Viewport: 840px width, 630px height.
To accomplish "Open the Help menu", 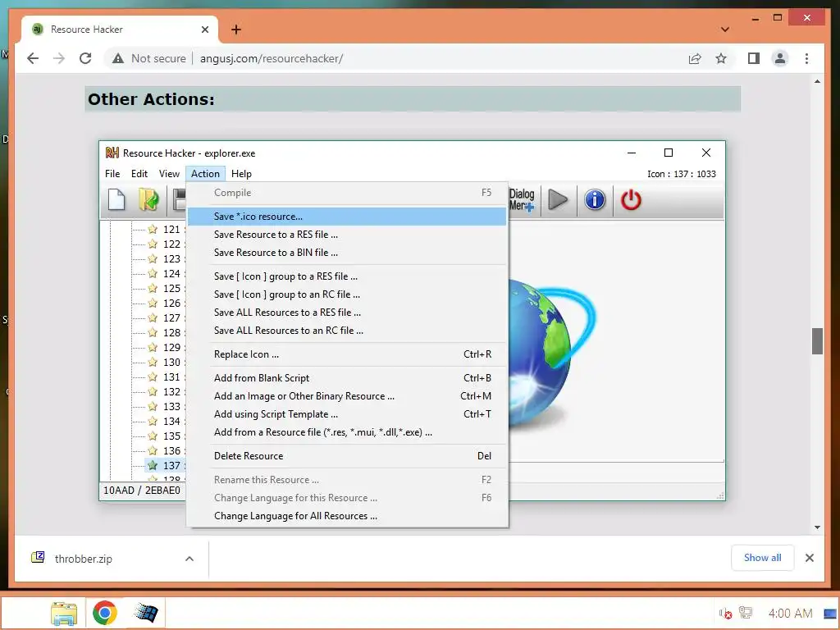I will click(242, 174).
